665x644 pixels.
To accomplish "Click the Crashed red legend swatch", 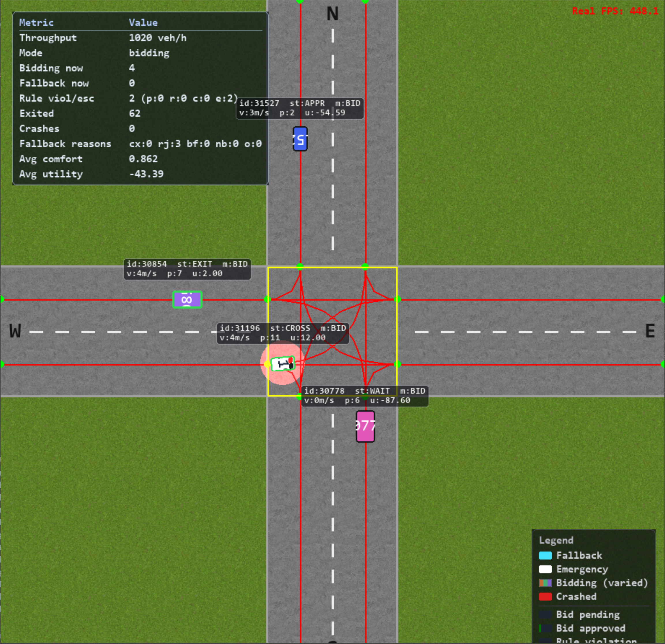I will tap(545, 596).
